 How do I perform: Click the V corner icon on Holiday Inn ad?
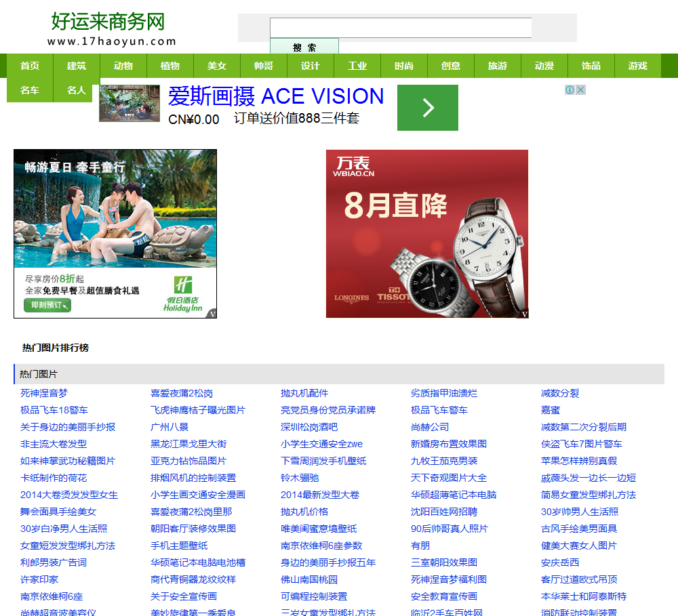[x=212, y=314]
